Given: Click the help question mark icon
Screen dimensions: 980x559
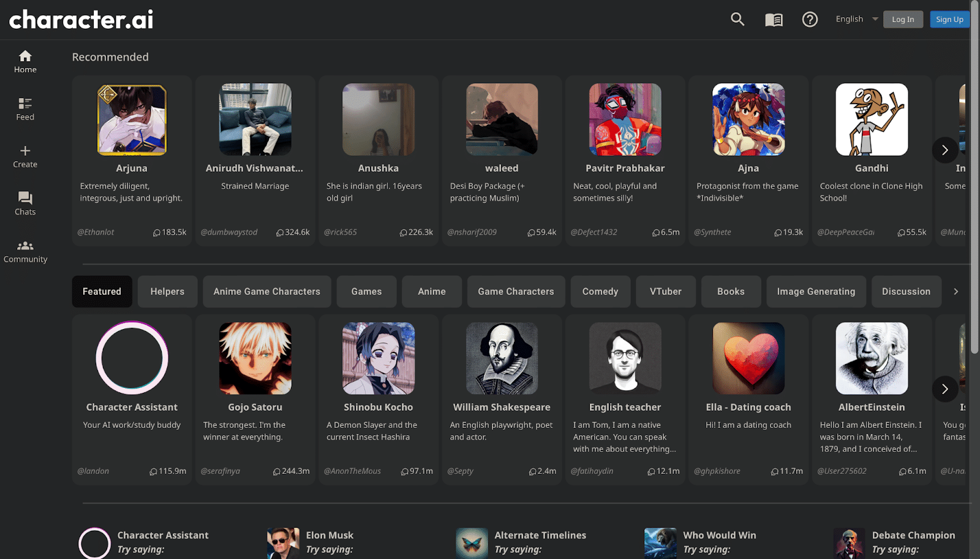Looking at the screenshot, I should (x=810, y=20).
